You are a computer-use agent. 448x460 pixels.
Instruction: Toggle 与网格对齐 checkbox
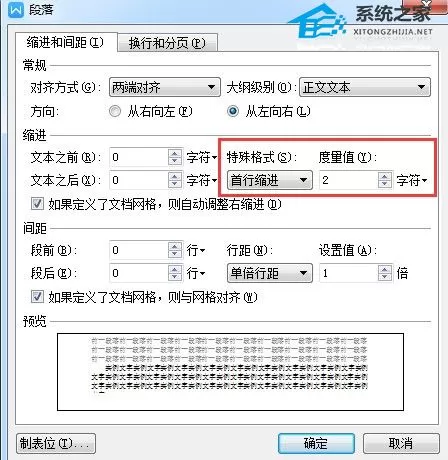pyautogui.click(x=37, y=296)
